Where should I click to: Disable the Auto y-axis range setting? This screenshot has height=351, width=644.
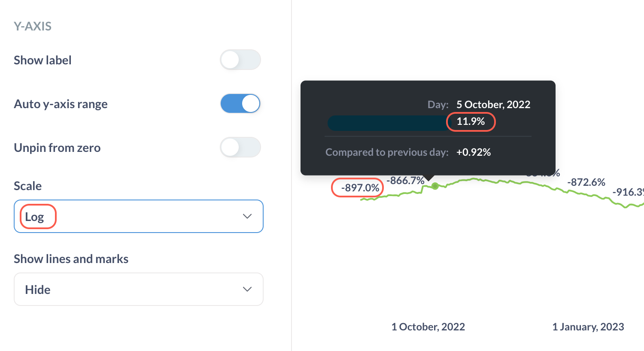click(x=240, y=103)
